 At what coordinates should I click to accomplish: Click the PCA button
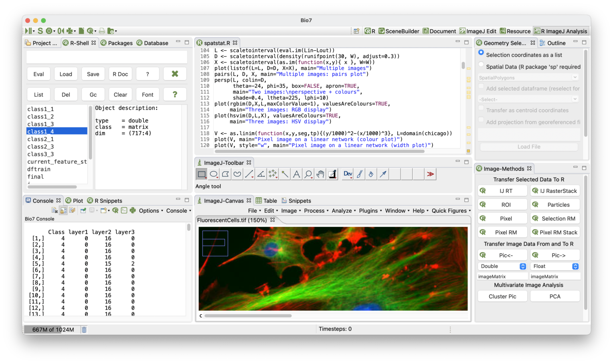555,297
